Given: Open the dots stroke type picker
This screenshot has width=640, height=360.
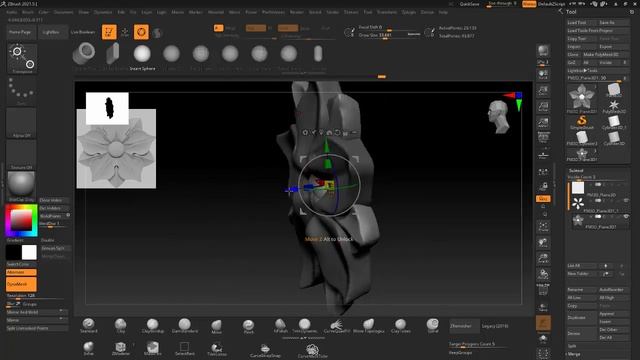Looking at the screenshot, I should pos(21,90).
